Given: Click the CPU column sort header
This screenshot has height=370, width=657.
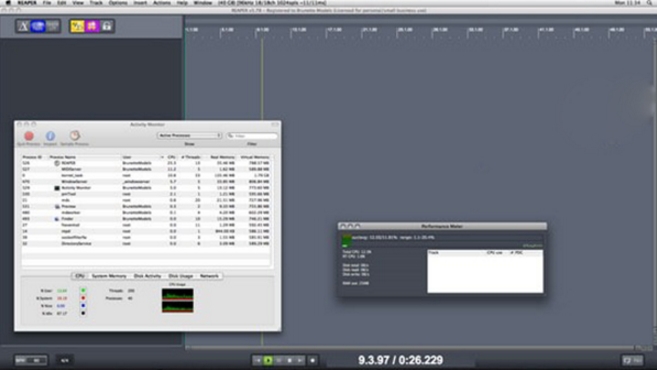Looking at the screenshot, I should pyautogui.click(x=171, y=157).
